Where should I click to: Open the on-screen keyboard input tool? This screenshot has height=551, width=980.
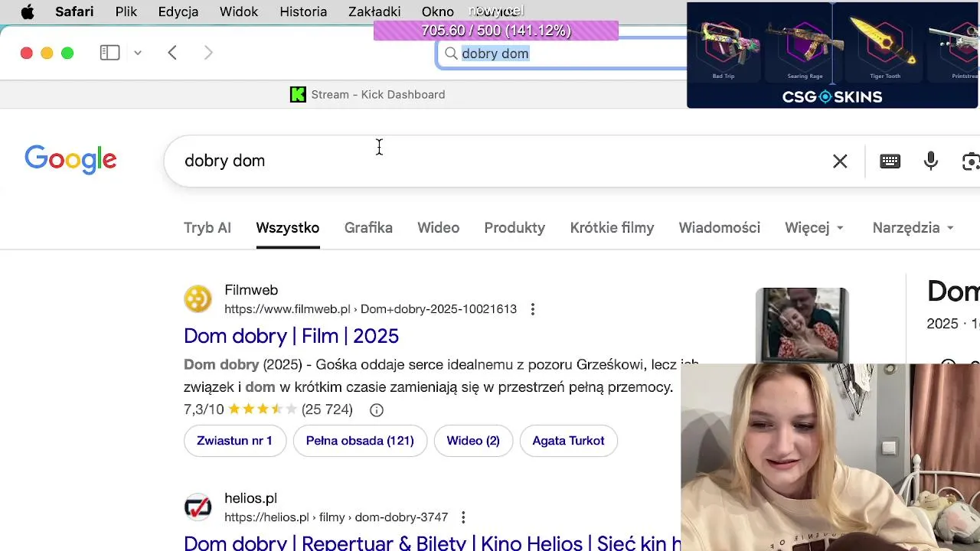(x=890, y=161)
